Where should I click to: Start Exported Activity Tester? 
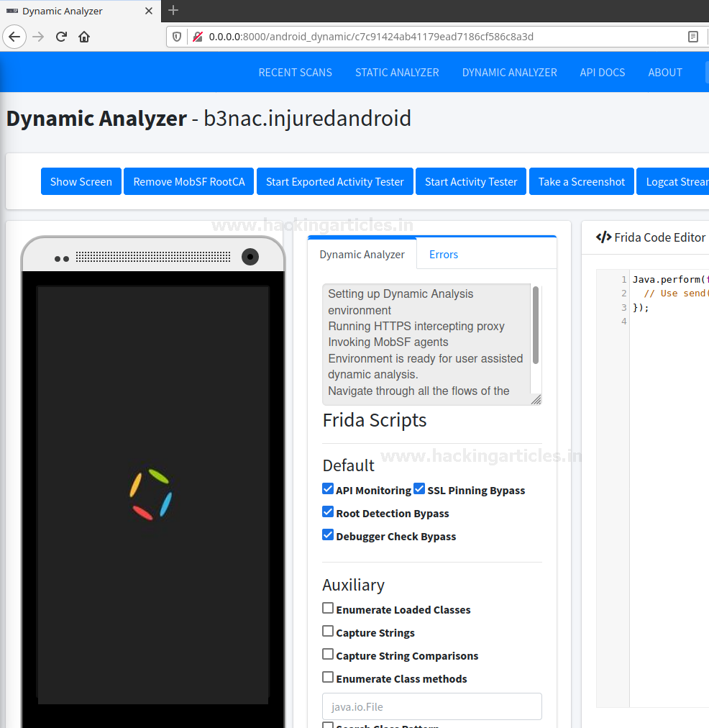[x=335, y=181]
